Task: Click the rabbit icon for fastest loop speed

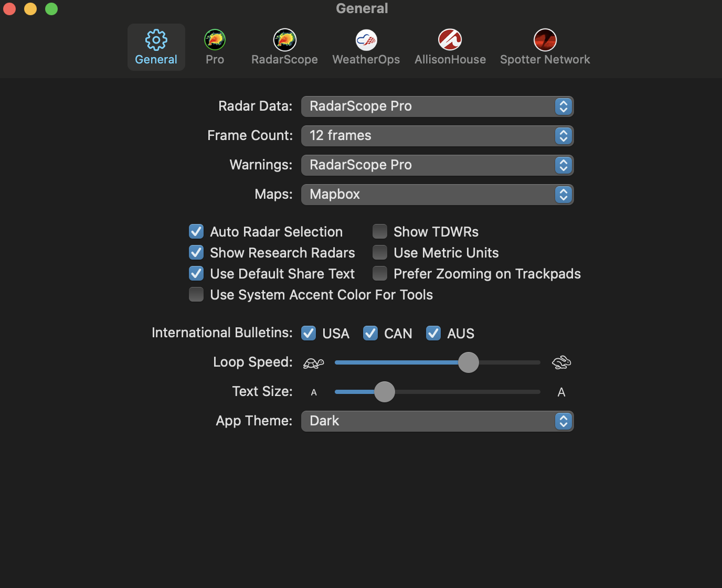Action: (x=561, y=362)
